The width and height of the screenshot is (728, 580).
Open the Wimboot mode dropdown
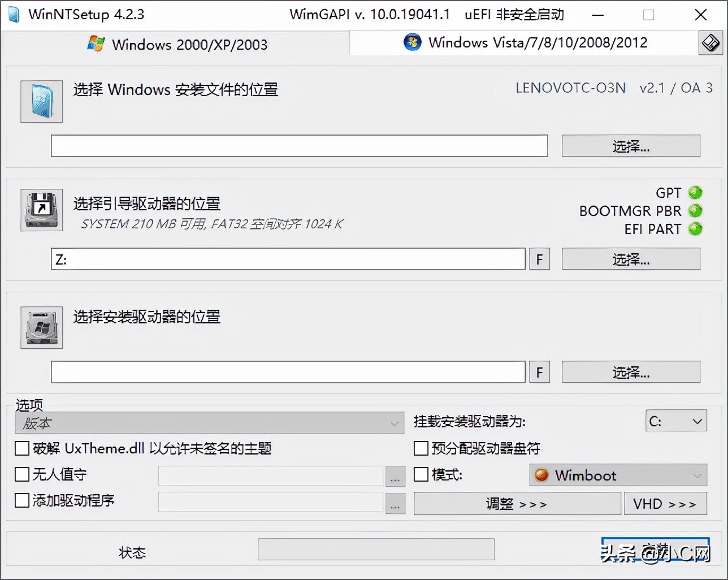(x=618, y=475)
